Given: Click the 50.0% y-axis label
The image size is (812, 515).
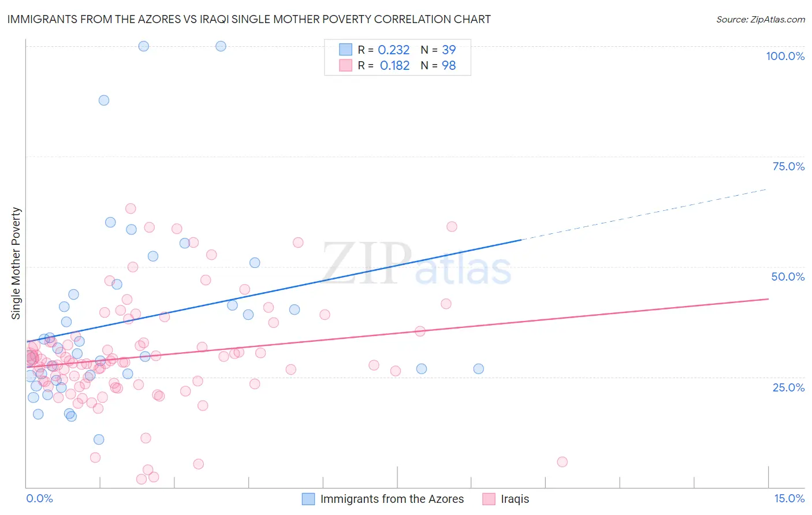Looking at the screenshot, I should point(788,277).
